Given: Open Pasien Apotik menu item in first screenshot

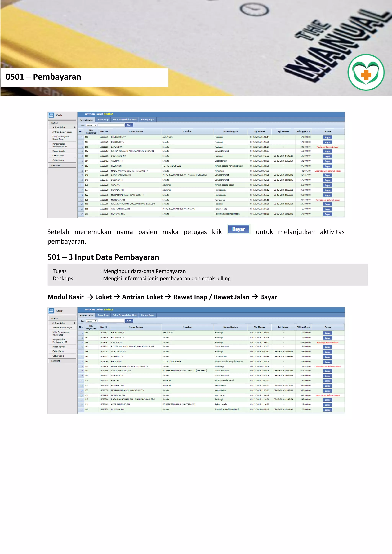Looking at the screenshot, I should (x=59, y=151).
